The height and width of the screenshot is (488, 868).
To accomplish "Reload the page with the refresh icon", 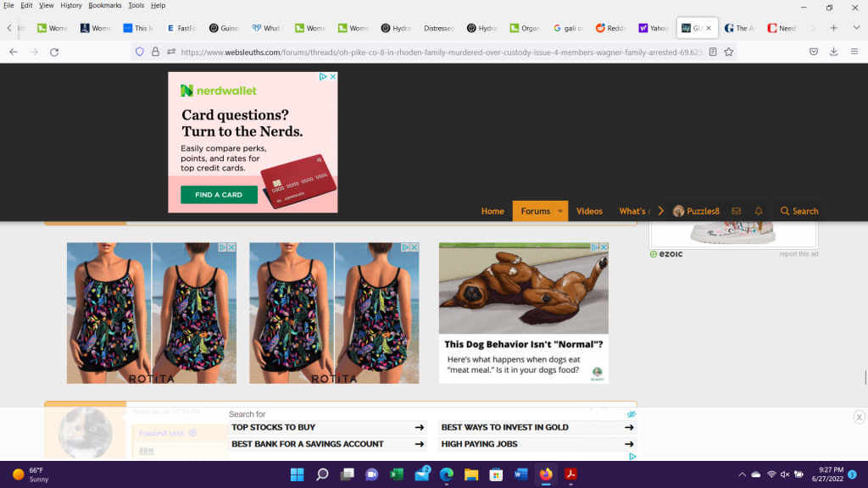I will [54, 52].
